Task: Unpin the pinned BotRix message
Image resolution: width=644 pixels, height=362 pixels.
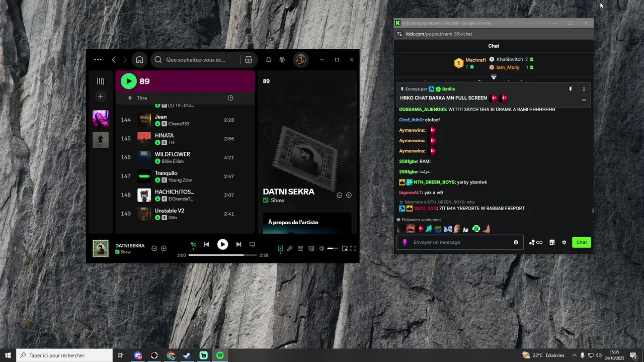Action: point(571,89)
